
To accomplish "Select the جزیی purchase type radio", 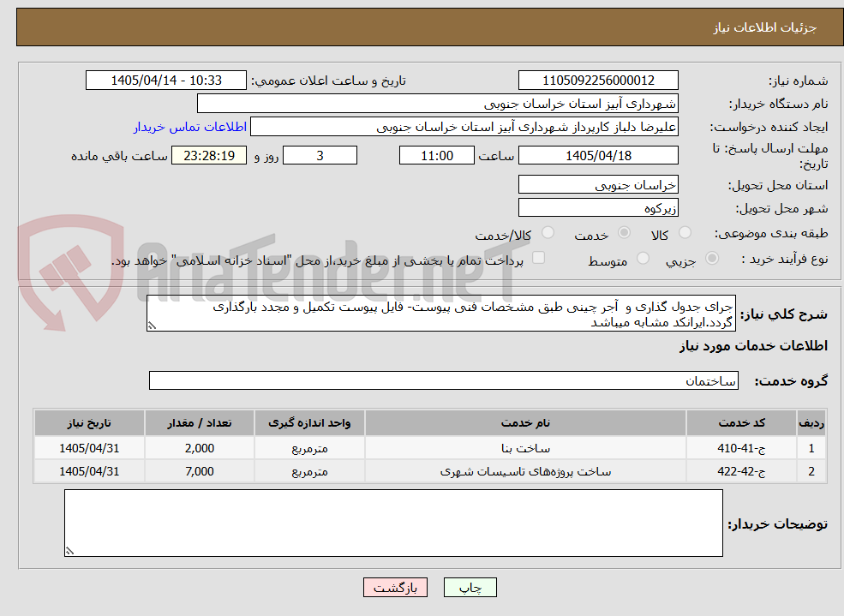I will pyautogui.click(x=712, y=258).
